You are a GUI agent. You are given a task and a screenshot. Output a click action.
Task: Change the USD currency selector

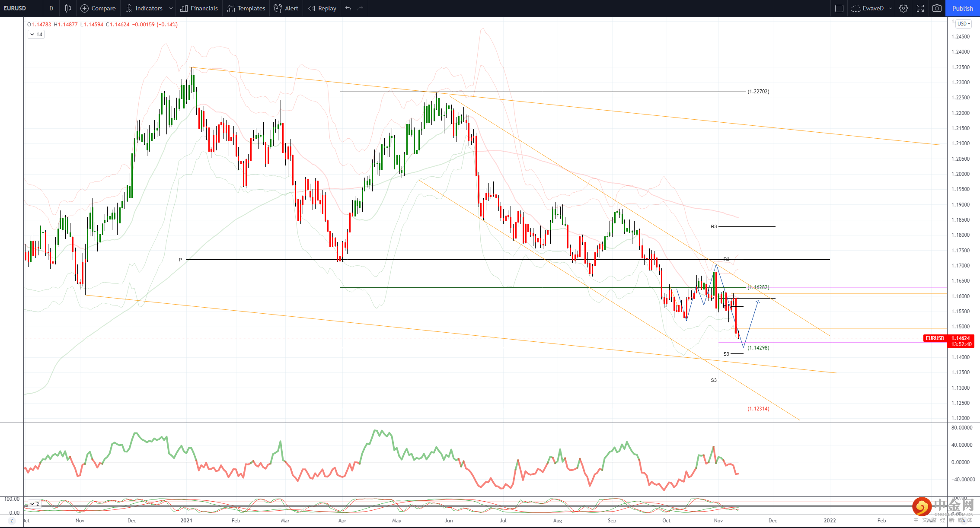[x=964, y=24]
